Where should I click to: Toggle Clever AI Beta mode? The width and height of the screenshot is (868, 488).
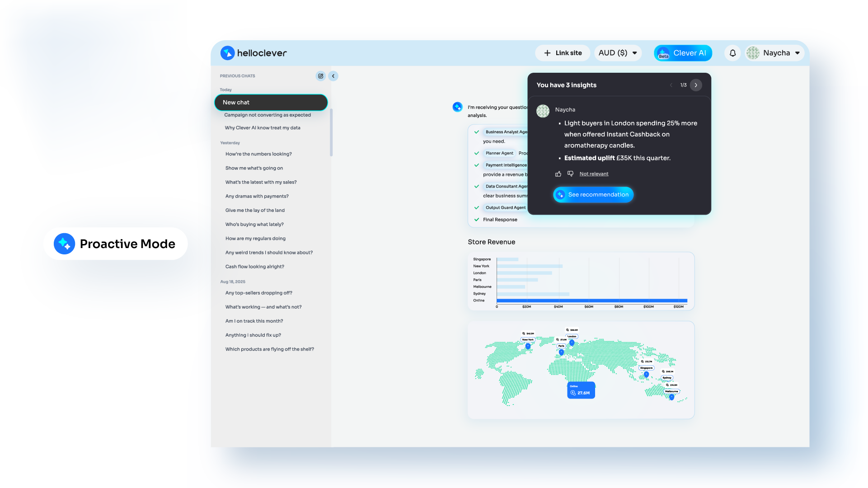[683, 53]
